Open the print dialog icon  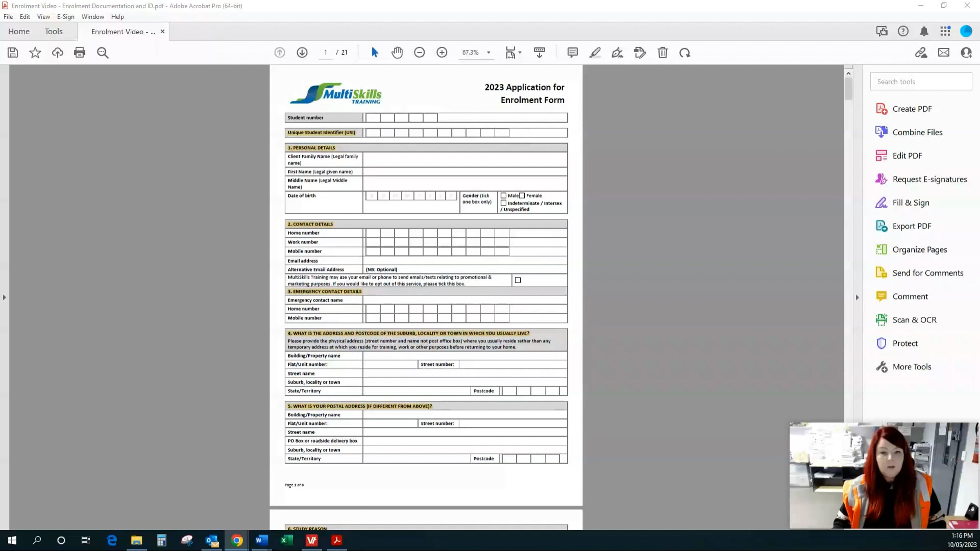(80, 53)
